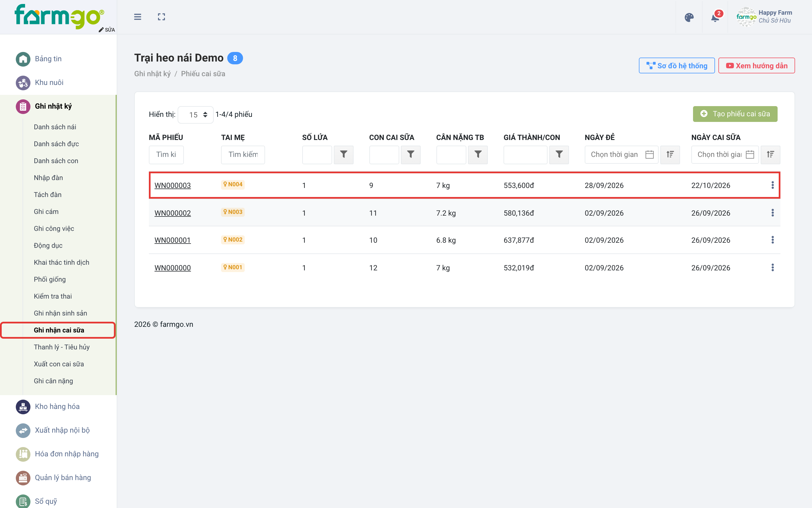
Task: Click the Giá thành/con filter funnel
Action: tap(559, 155)
